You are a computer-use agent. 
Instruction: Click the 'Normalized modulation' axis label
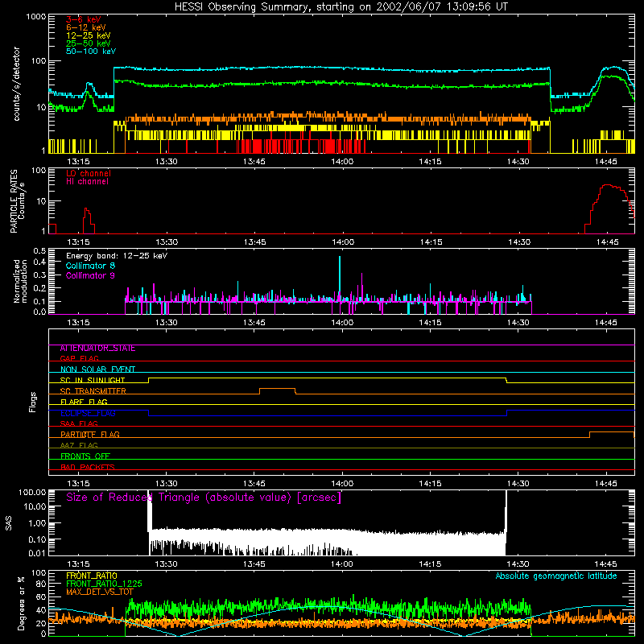pos(20,281)
